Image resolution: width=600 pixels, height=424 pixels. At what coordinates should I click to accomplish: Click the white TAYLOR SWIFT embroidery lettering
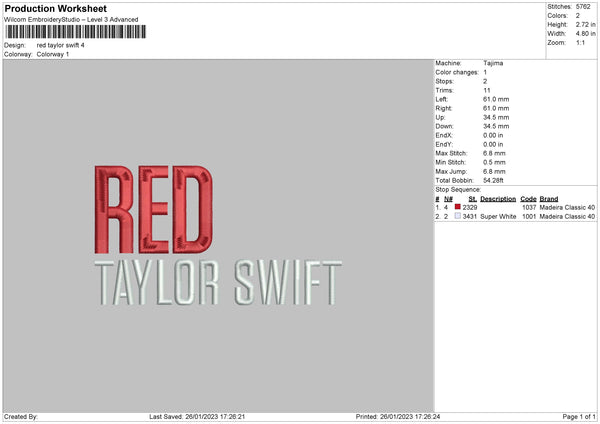(218, 283)
